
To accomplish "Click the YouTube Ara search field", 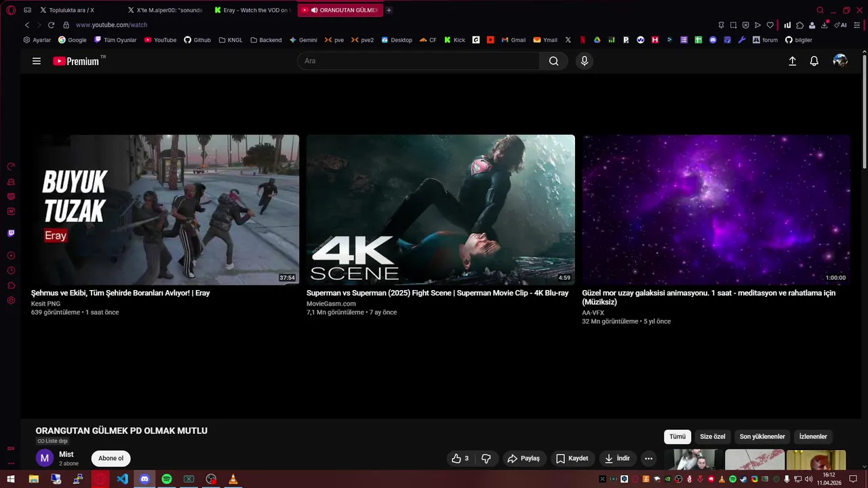I will tap(418, 61).
